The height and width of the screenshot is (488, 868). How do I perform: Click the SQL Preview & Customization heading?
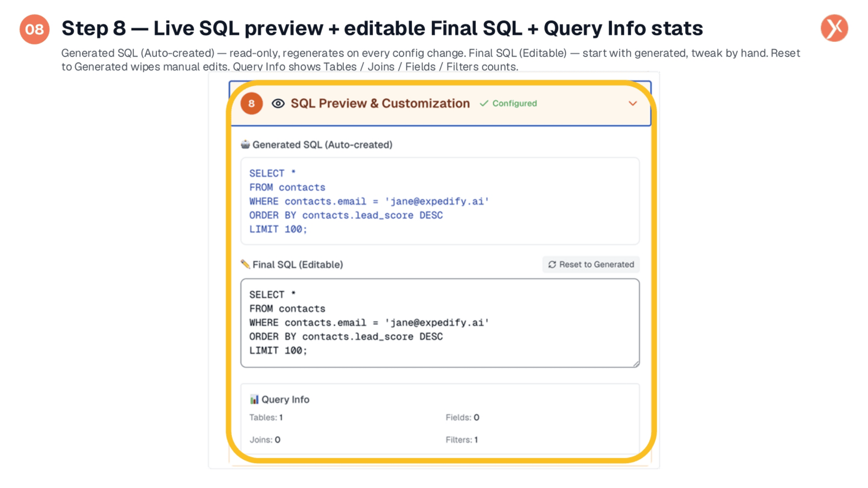[380, 104]
